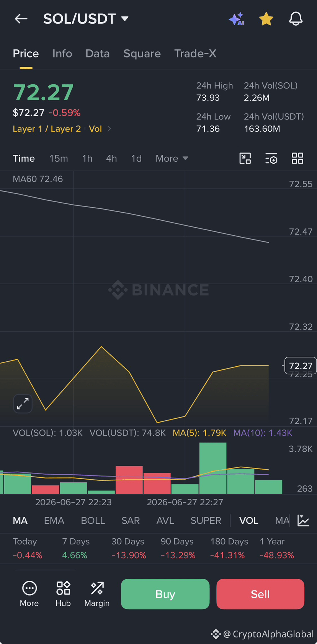Select the Today -0.44% performance
This screenshot has width=317, height=644.
click(x=28, y=548)
